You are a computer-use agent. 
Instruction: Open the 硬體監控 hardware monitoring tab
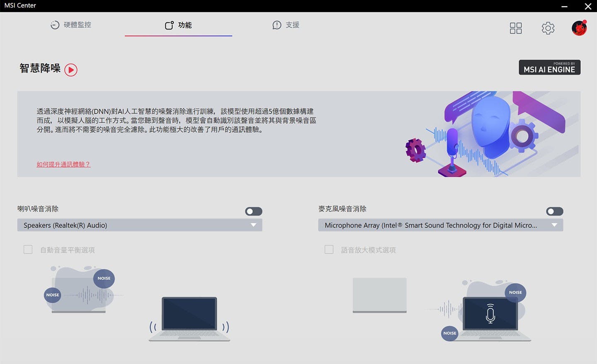(71, 25)
